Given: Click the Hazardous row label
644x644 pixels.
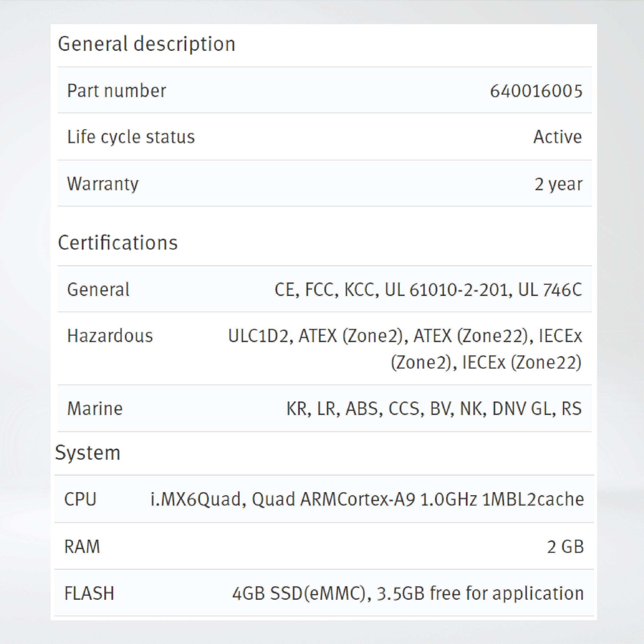Looking at the screenshot, I should tap(110, 336).
